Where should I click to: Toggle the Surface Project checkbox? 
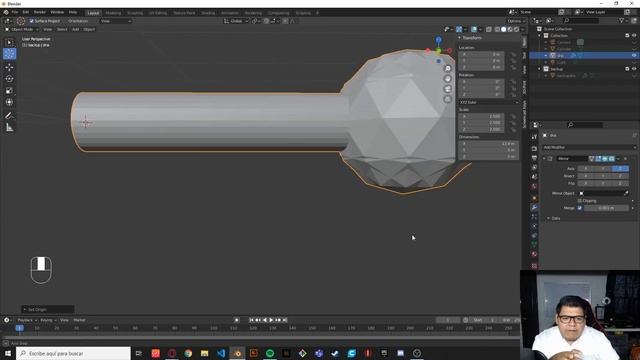[x=31, y=21]
